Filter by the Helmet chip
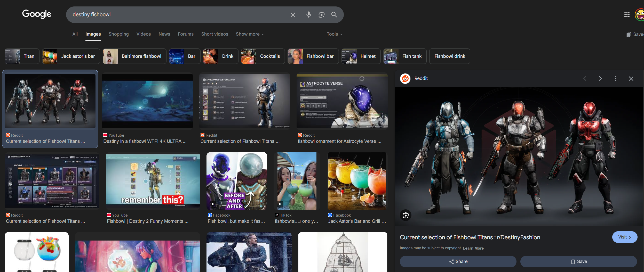 pos(361,56)
